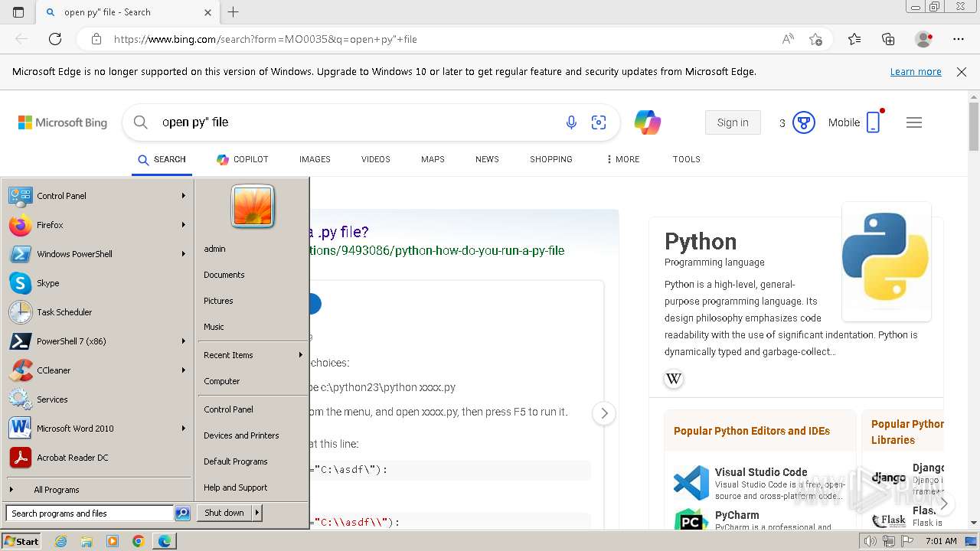
Task: Open Bing hamburger settings menu
Action: coord(914,122)
